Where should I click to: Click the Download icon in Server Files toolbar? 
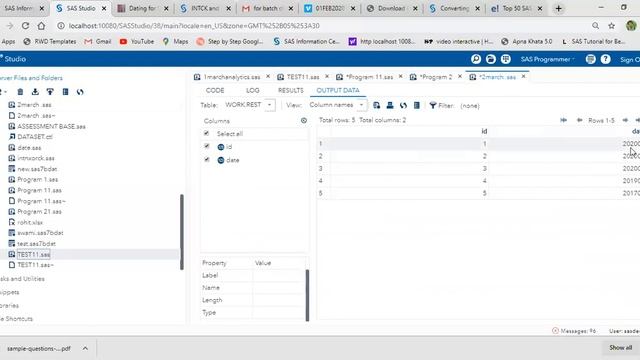tap(35, 92)
